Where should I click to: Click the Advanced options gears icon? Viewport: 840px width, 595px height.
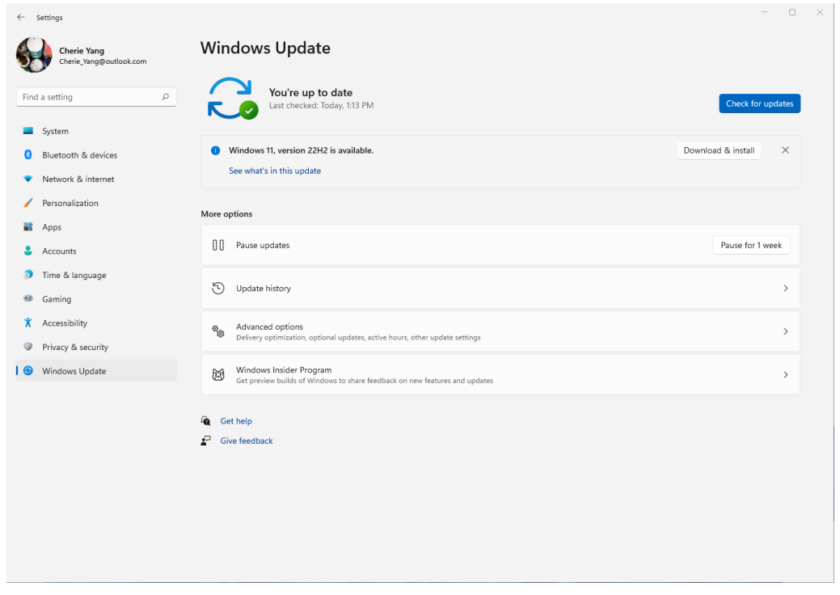[218, 332]
